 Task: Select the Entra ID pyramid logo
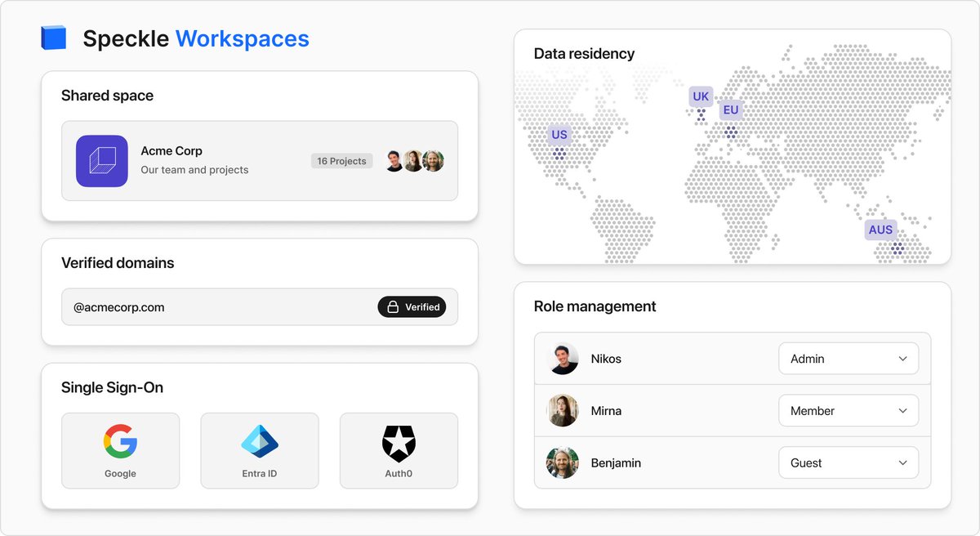(x=260, y=441)
